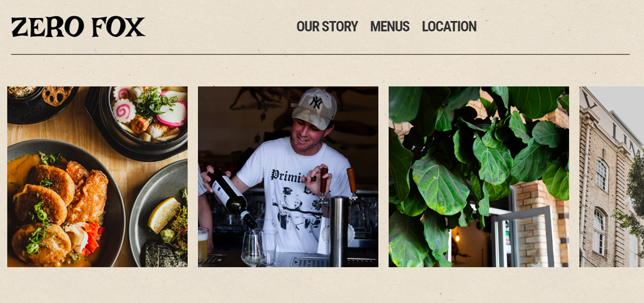
Task: Select the bartender pouring wine photo
Action: [288, 177]
